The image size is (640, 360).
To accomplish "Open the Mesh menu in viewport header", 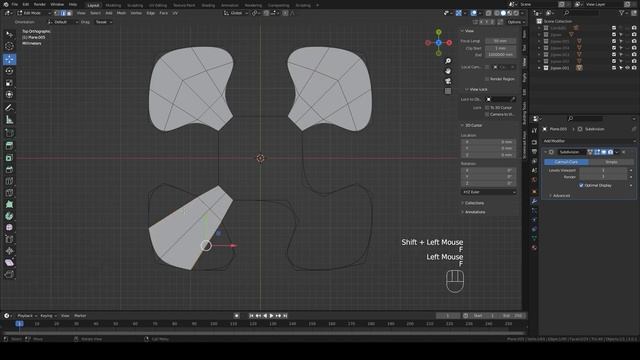I will point(121,13).
